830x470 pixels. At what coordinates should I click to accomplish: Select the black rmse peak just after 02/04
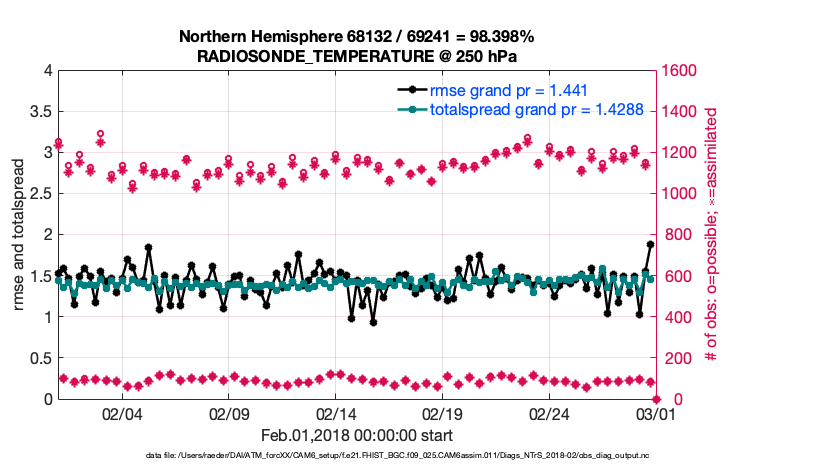tap(148, 247)
